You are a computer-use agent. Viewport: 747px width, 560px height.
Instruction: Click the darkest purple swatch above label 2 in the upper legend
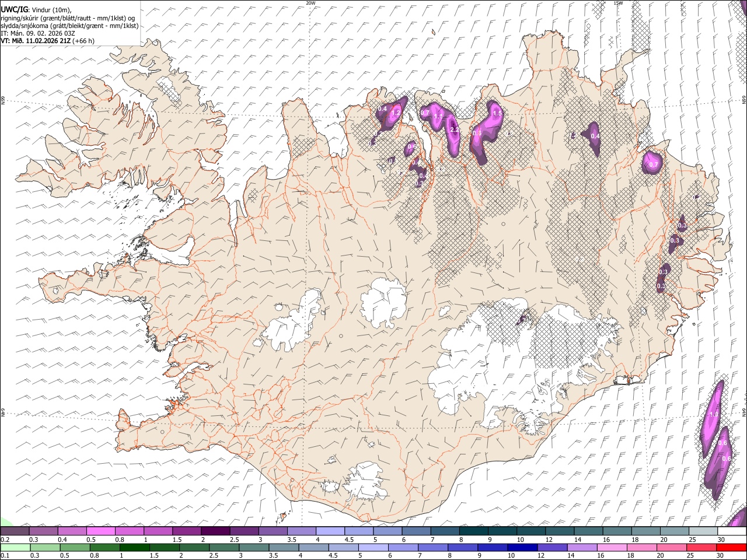pyautogui.click(x=215, y=531)
